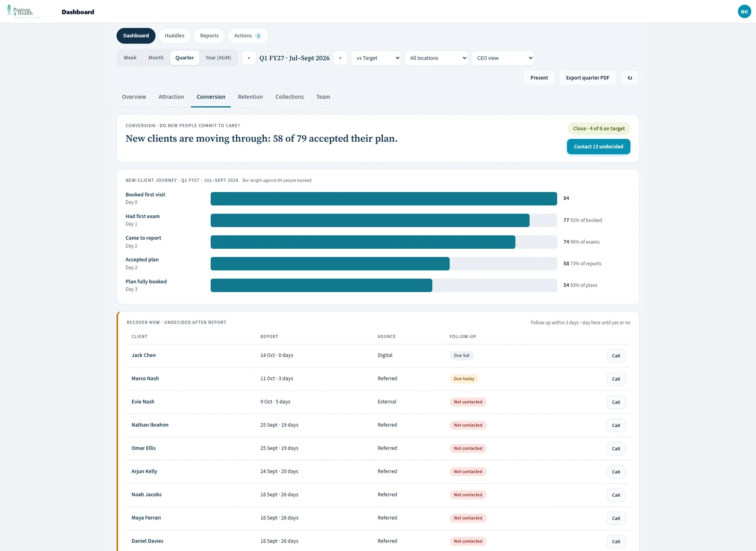Open Actions with 5 badge
Viewport: 756px width, 551px height.
click(x=248, y=36)
